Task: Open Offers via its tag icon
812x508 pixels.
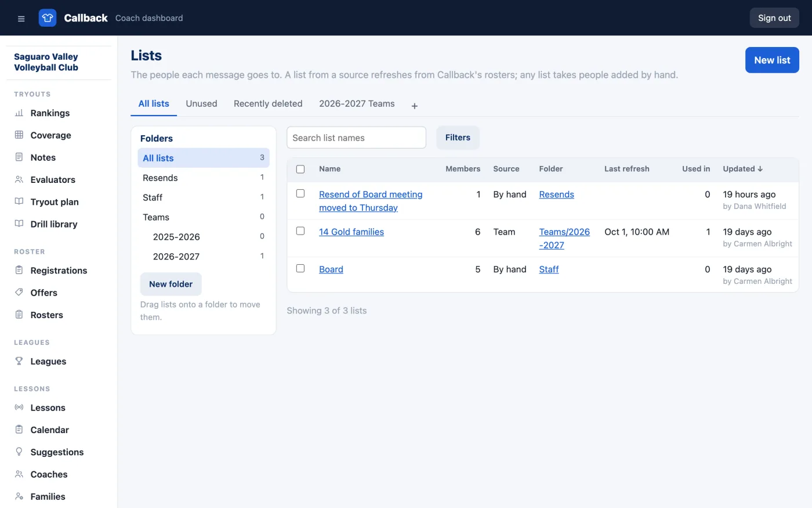Action: coord(19,293)
